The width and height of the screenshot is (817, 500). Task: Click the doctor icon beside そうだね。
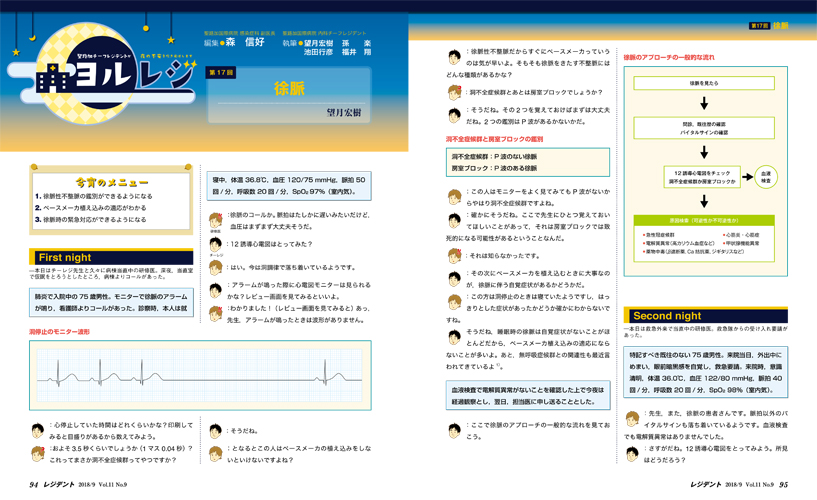tap(216, 431)
